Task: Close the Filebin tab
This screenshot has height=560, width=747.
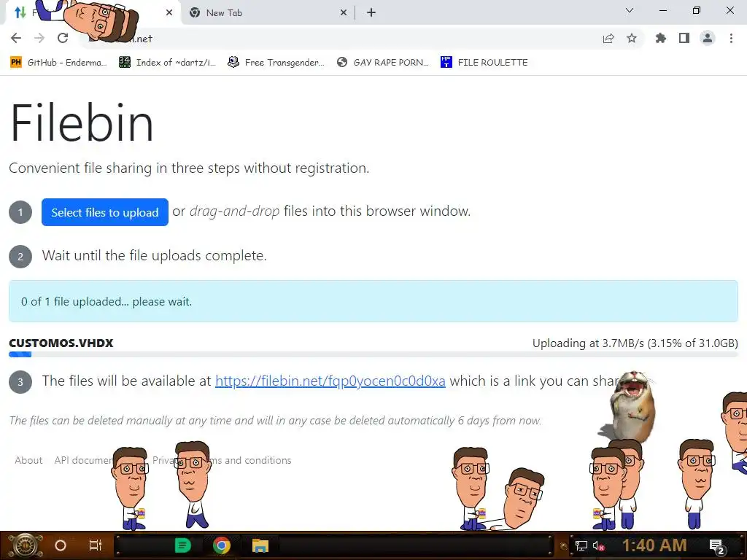Action: pyautogui.click(x=169, y=13)
